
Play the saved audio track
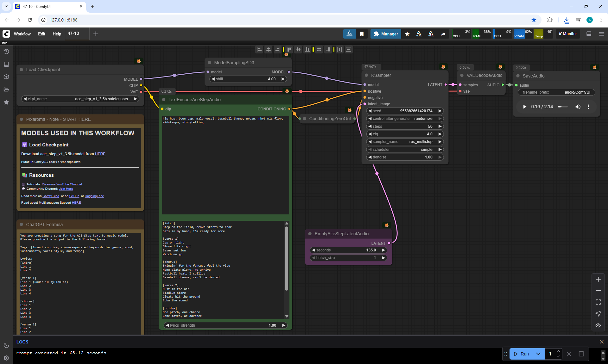[x=524, y=107]
